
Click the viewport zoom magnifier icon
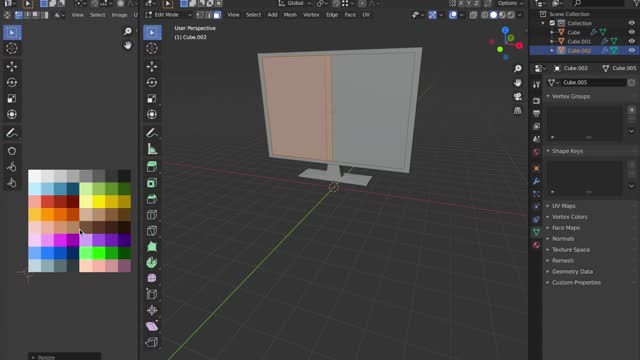[x=518, y=69]
